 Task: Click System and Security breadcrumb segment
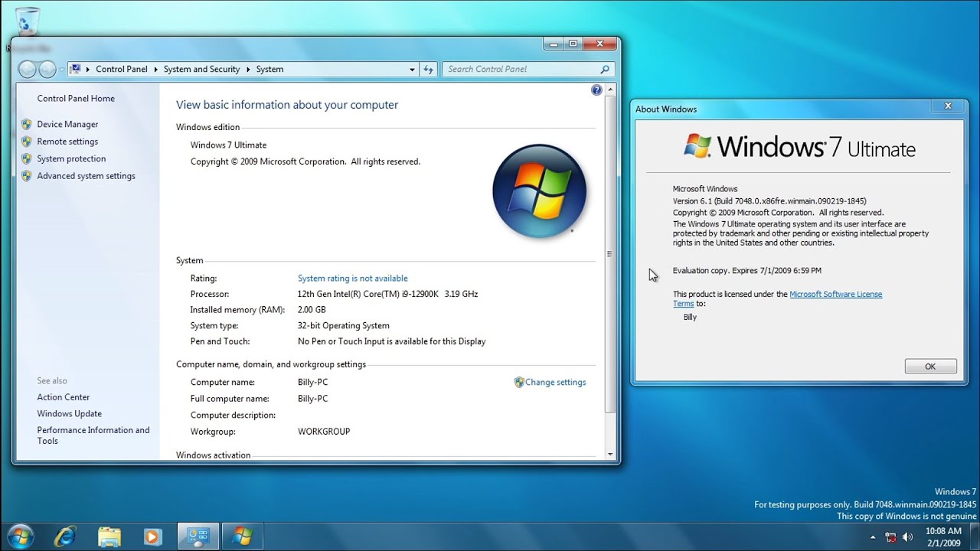202,69
